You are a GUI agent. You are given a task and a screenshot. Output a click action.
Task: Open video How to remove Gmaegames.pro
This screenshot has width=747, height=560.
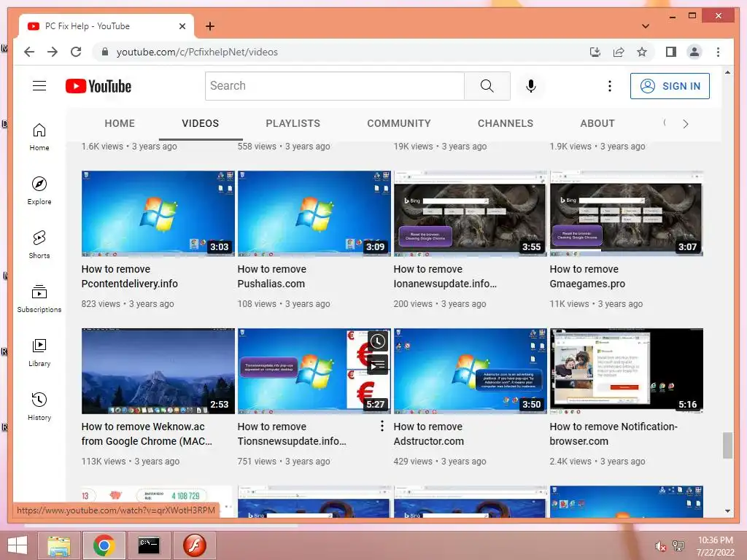(587, 276)
